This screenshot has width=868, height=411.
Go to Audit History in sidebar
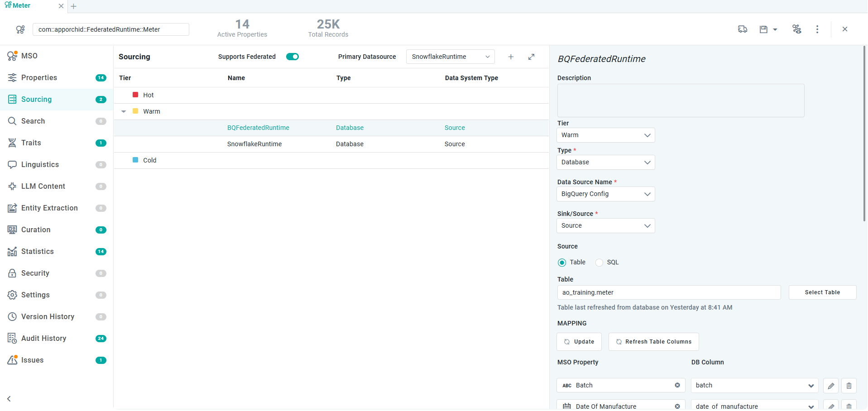click(x=43, y=339)
